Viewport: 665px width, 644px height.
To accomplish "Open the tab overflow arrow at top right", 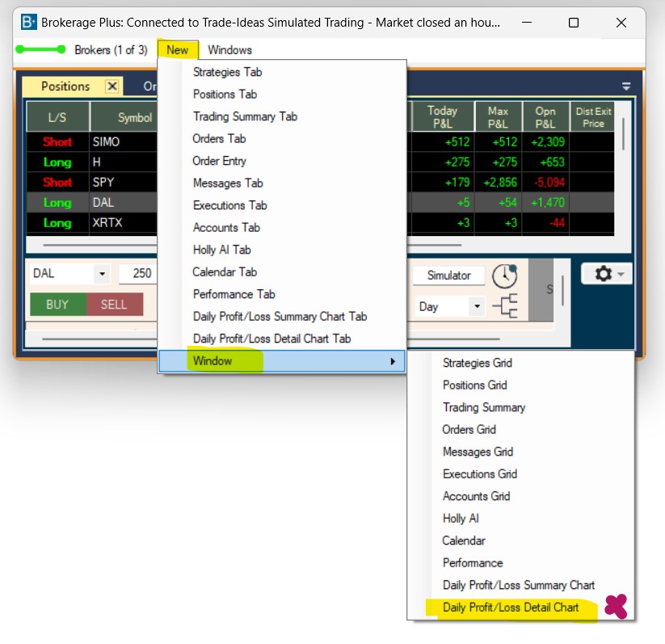I will 626,86.
